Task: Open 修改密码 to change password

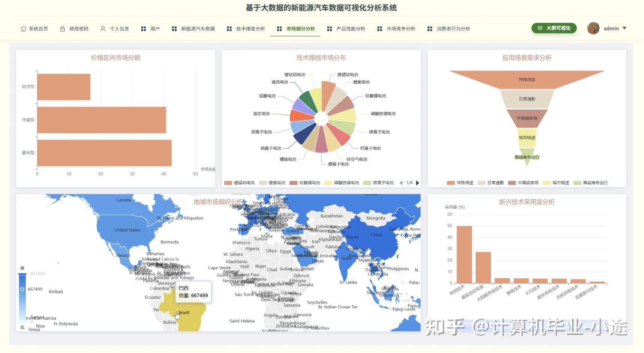Action: coord(79,28)
